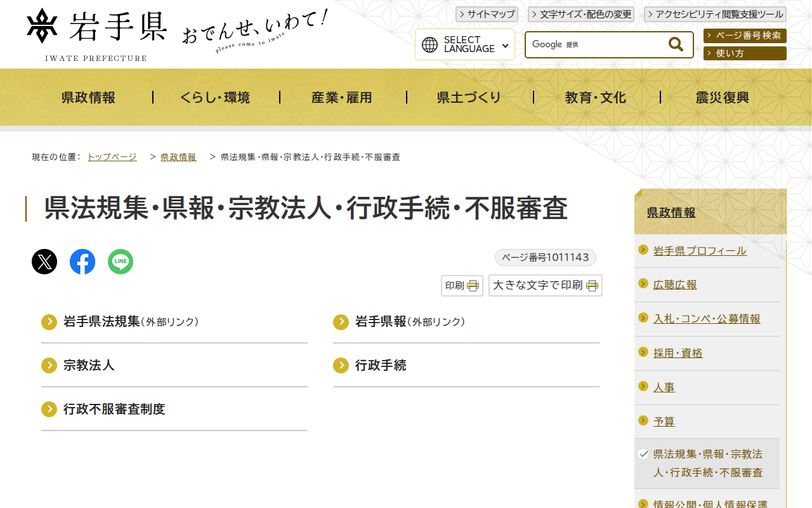
Task: Click the 使い方 button
Action: click(x=745, y=53)
